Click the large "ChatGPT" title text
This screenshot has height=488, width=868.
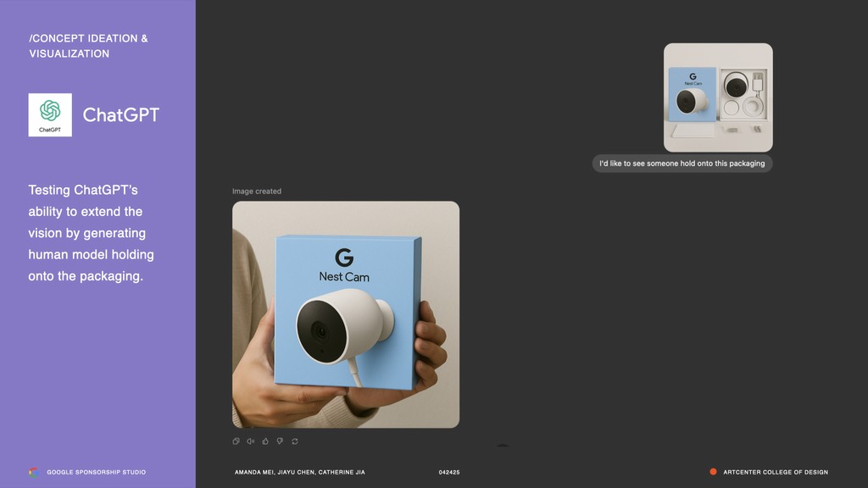click(x=121, y=114)
